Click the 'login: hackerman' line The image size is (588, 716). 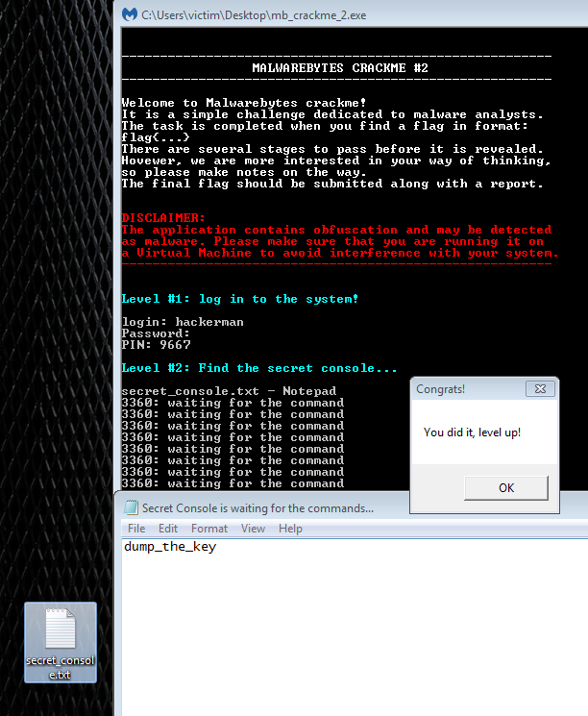pos(183,322)
